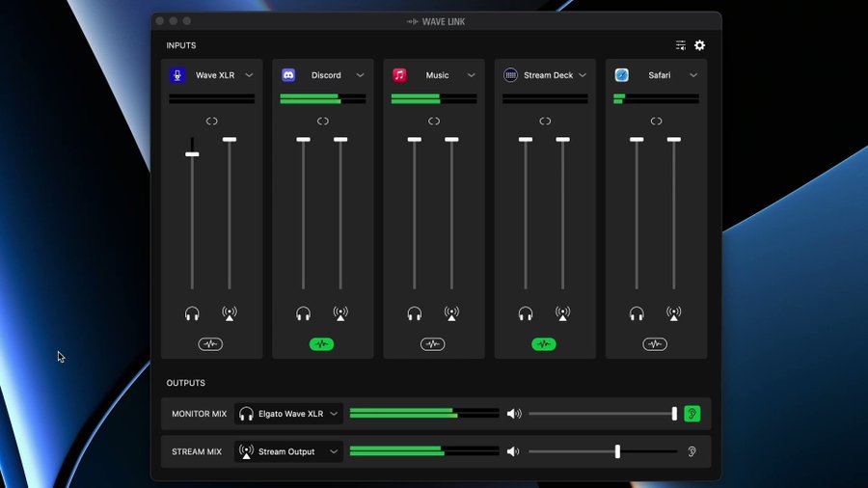Click the Stream Deck stream volume fader

tap(563, 140)
